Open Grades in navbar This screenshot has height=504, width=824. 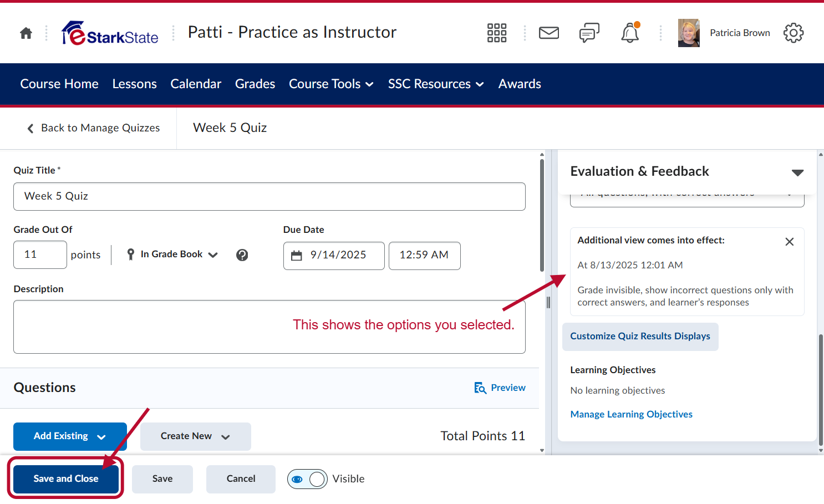(x=255, y=84)
